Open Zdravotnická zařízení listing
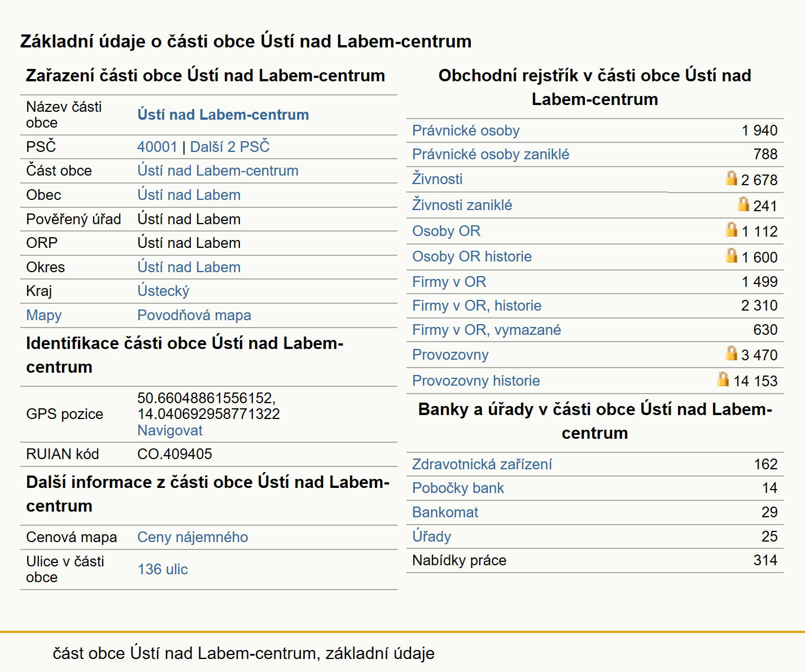Screen dimensions: 805x672 (482, 464)
